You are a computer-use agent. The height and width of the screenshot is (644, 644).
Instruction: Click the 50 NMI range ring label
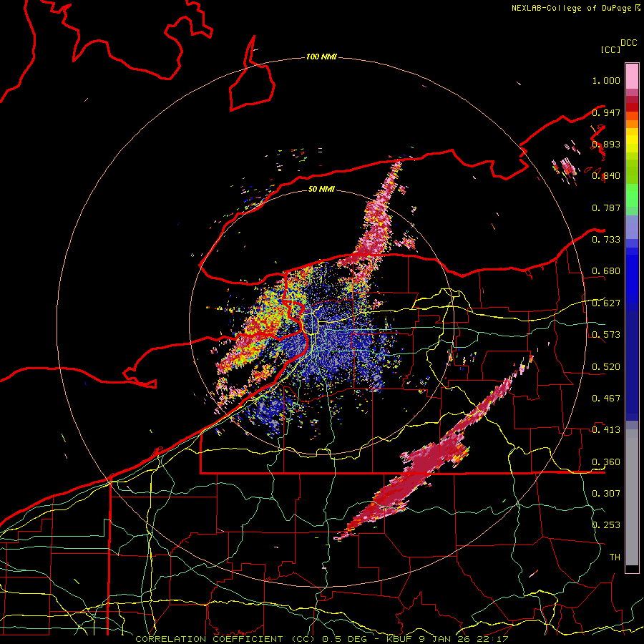click(321, 189)
